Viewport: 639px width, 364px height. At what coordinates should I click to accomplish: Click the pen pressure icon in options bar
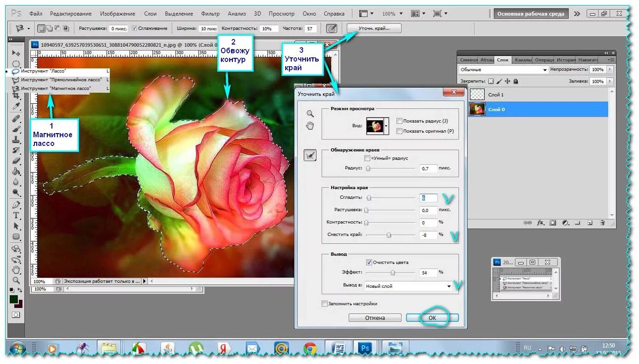point(331,28)
